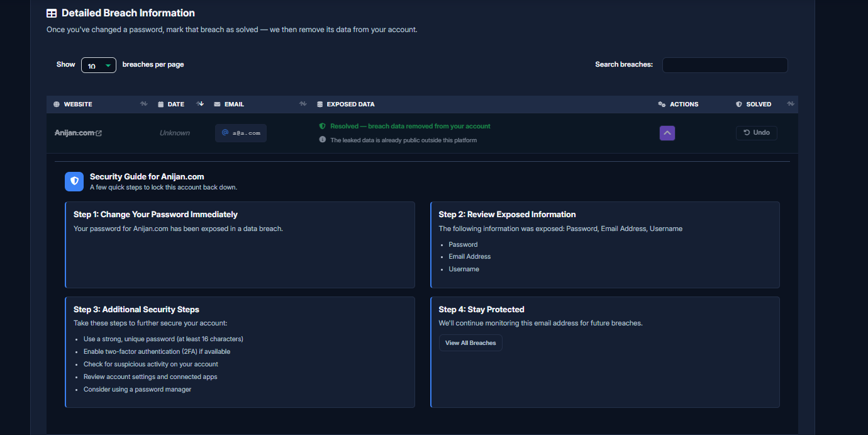Undo the solved status for Anijan.com
Viewport: 868px width, 435px height.
click(x=756, y=133)
